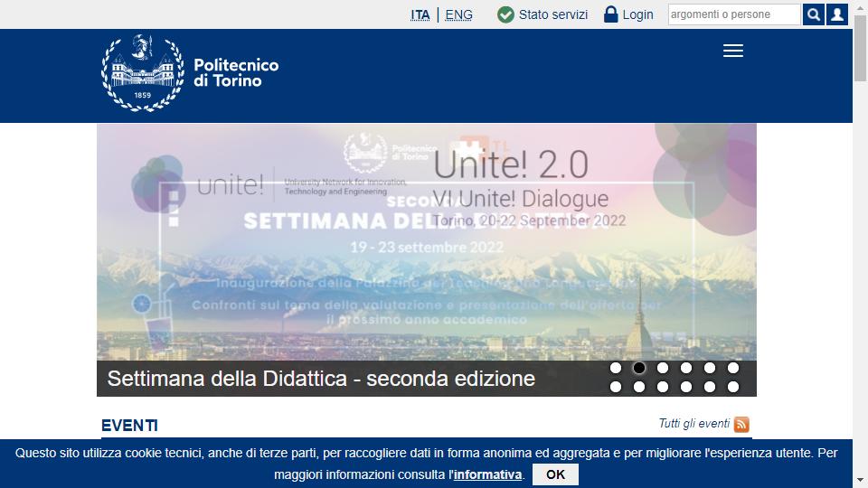Click the scrollbar down arrow

[860, 481]
